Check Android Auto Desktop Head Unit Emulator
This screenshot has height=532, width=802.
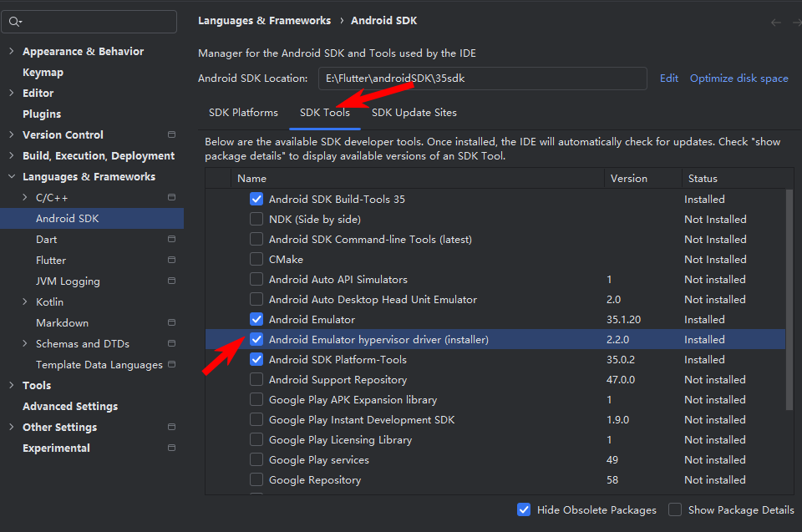coord(256,299)
